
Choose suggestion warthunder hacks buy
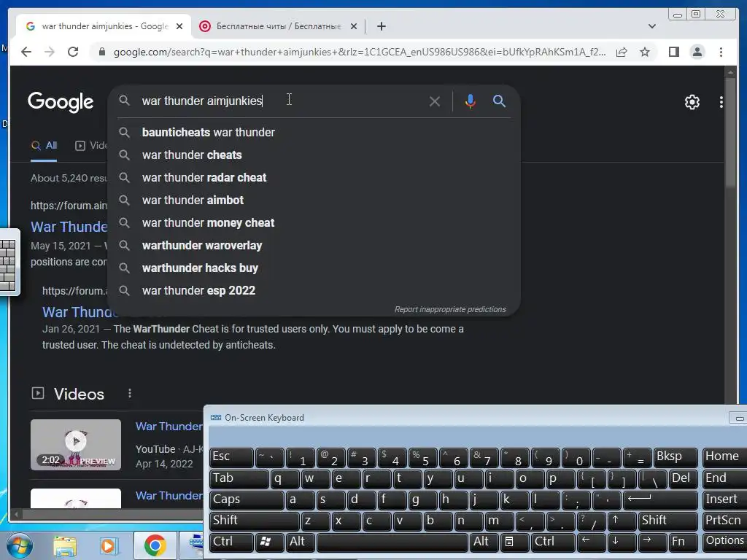tap(314, 268)
